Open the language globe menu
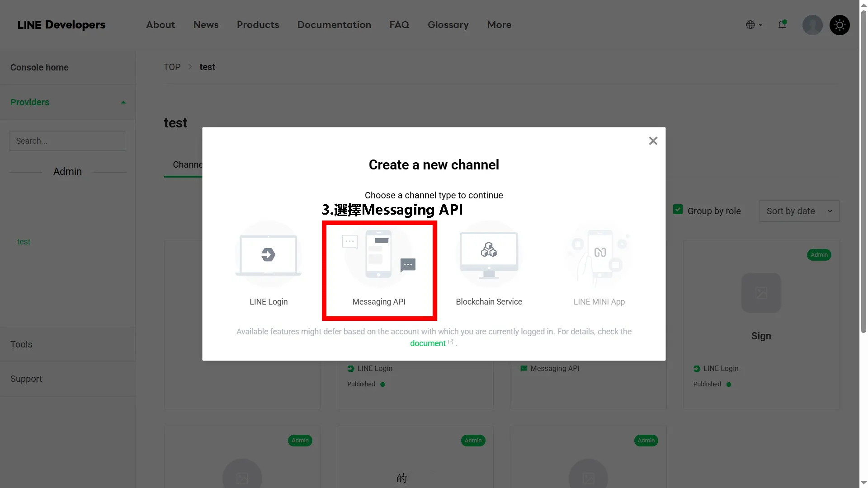This screenshot has width=868, height=488. point(754,25)
